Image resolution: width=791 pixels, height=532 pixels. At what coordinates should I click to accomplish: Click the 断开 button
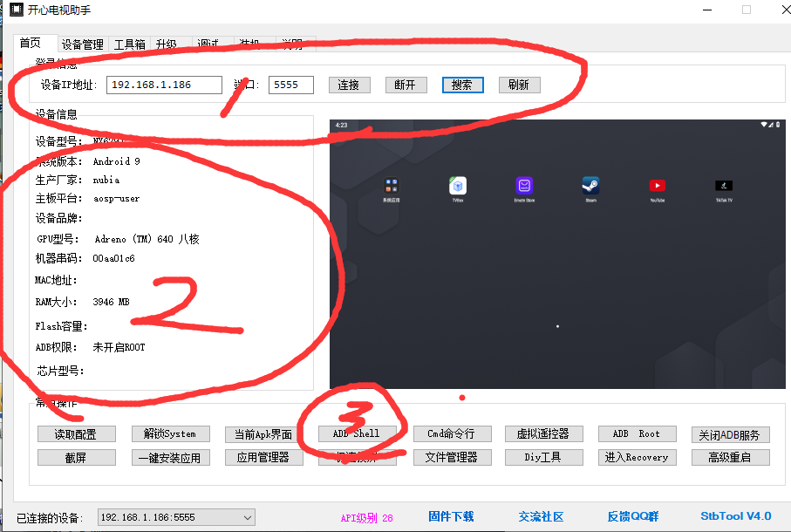pos(406,85)
